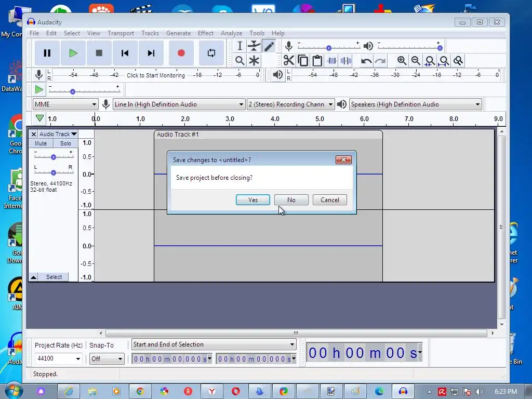This screenshot has height=399, width=532.
Task: Open the Tracks menu
Action: coord(150,33)
